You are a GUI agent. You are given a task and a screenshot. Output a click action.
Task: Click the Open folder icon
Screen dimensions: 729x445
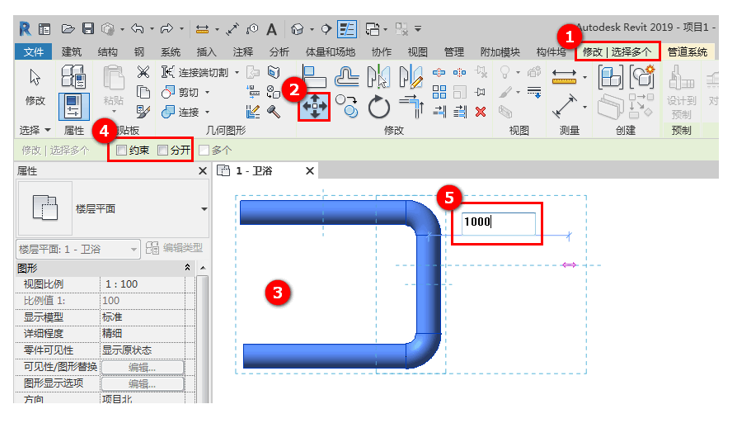coord(68,27)
